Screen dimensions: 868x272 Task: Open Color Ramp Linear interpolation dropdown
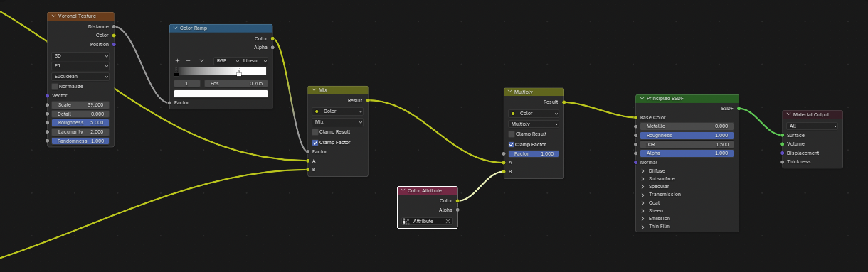pyautogui.click(x=254, y=61)
